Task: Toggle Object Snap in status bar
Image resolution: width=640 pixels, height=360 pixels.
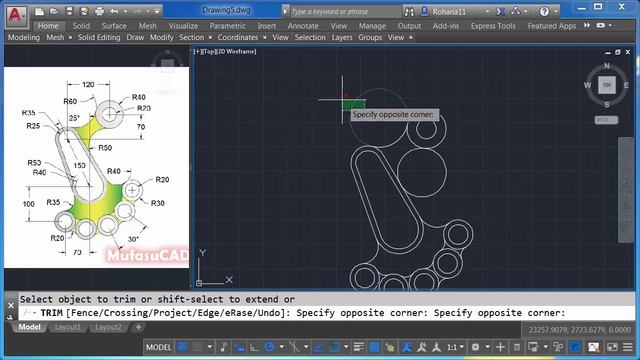Action: pos(334,347)
